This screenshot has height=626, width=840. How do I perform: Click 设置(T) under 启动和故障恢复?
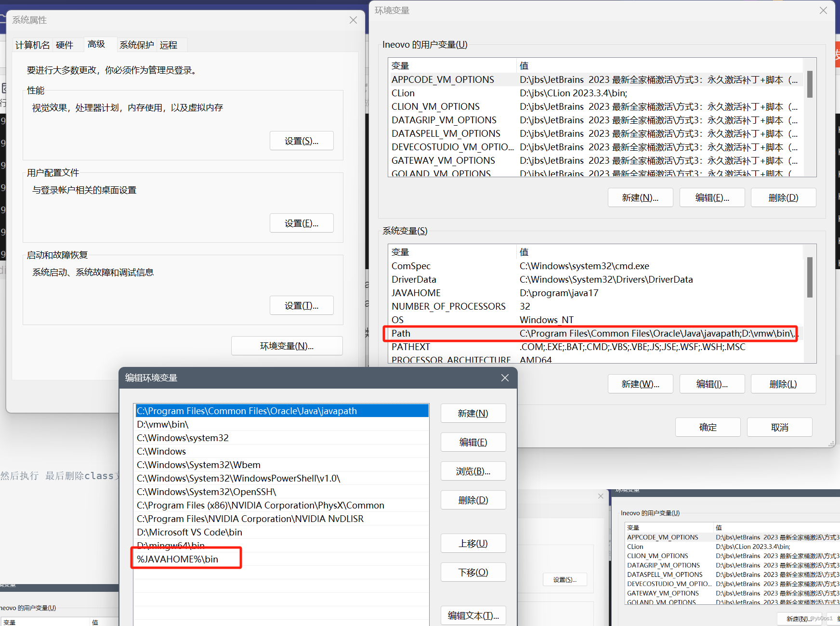coord(302,305)
